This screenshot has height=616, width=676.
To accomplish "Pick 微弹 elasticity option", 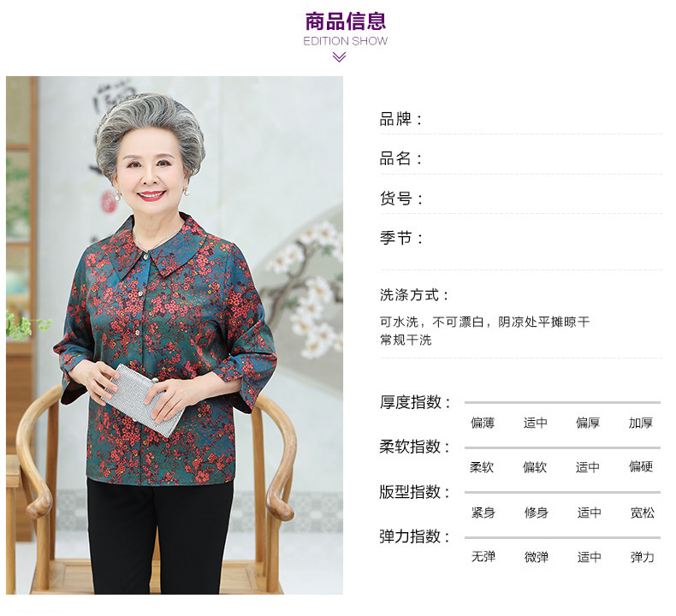I will pyautogui.click(x=537, y=557).
